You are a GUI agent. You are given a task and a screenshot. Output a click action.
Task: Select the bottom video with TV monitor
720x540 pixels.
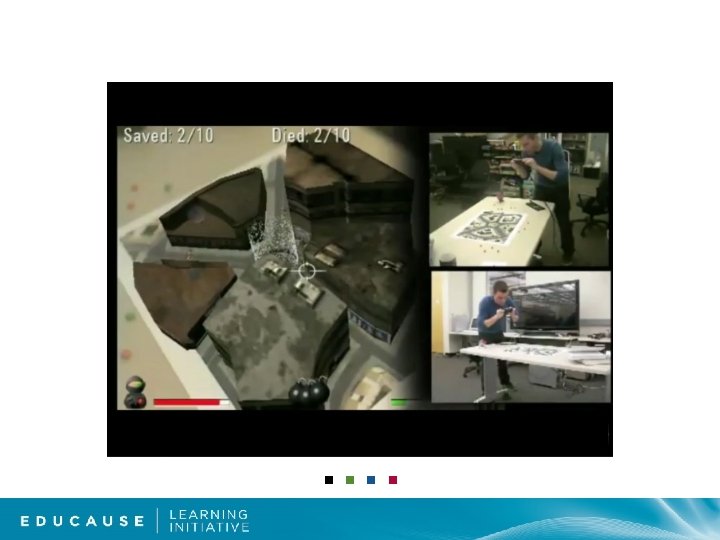tap(521, 337)
